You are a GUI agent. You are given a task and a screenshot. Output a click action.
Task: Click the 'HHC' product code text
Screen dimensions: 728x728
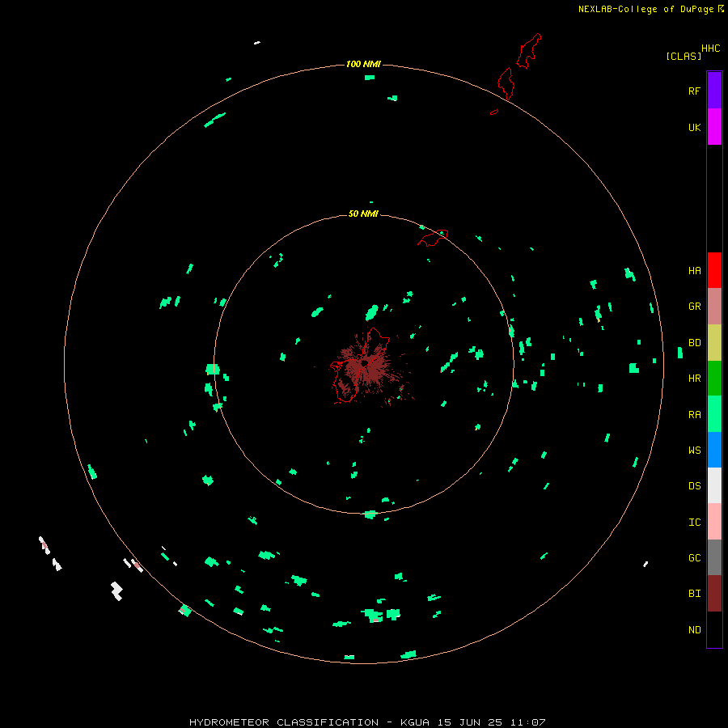click(x=711, y=49)
